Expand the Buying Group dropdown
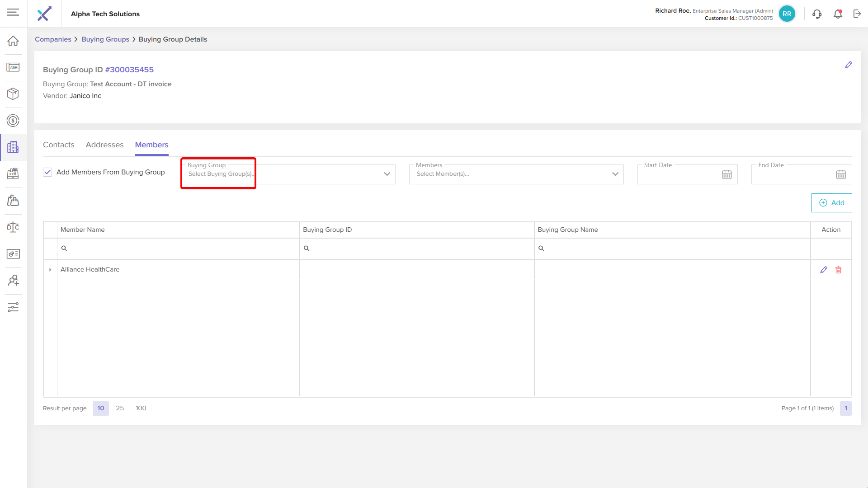 point(387,174)
